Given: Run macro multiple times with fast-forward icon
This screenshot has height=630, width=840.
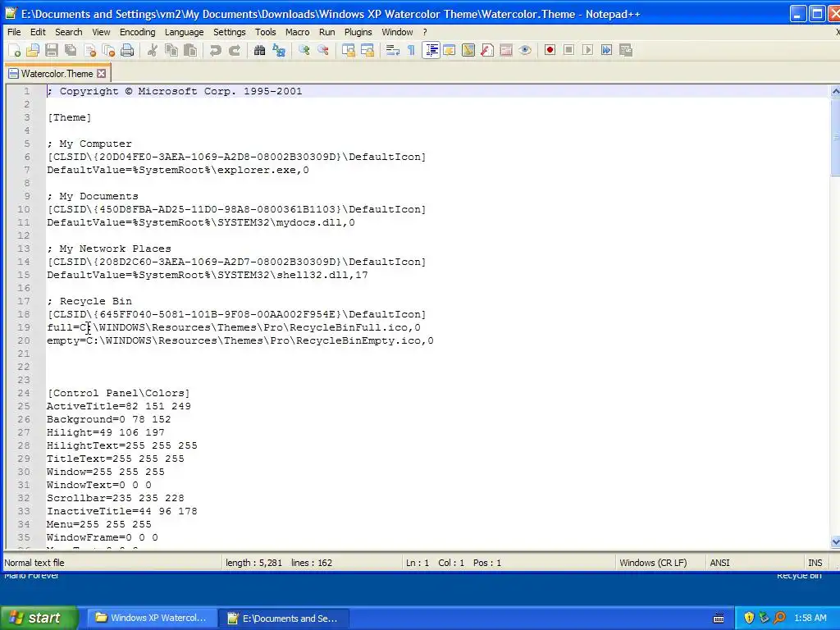Looking at the screenshot, I should tap(606, 50).
